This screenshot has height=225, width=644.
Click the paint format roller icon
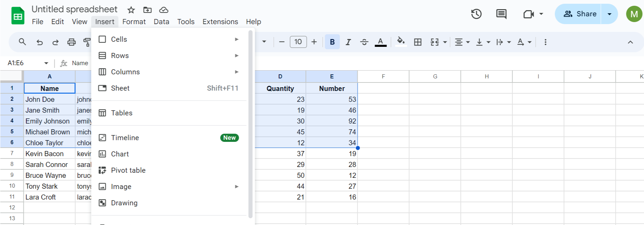(87, 42)
